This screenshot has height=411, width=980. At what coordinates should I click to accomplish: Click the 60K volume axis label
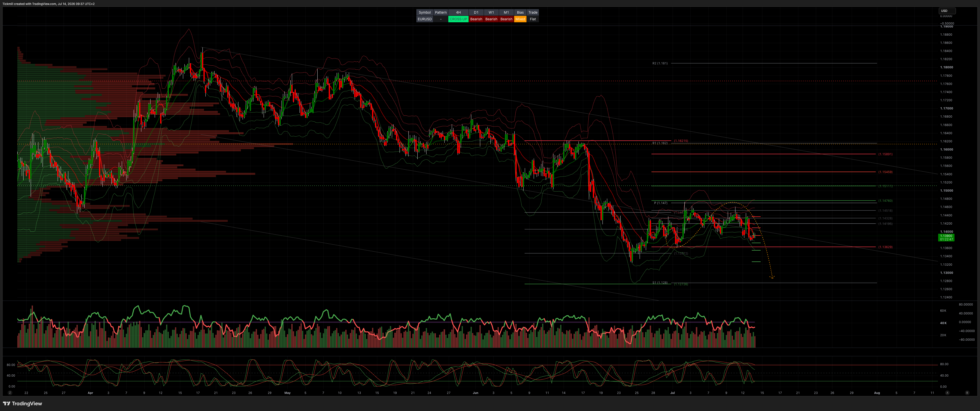943,310
